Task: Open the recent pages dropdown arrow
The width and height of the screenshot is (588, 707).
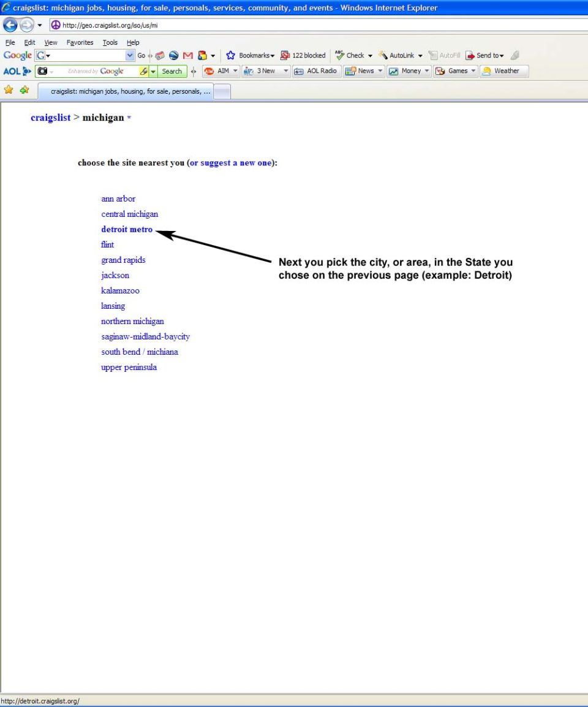Action: click(40, 25)
